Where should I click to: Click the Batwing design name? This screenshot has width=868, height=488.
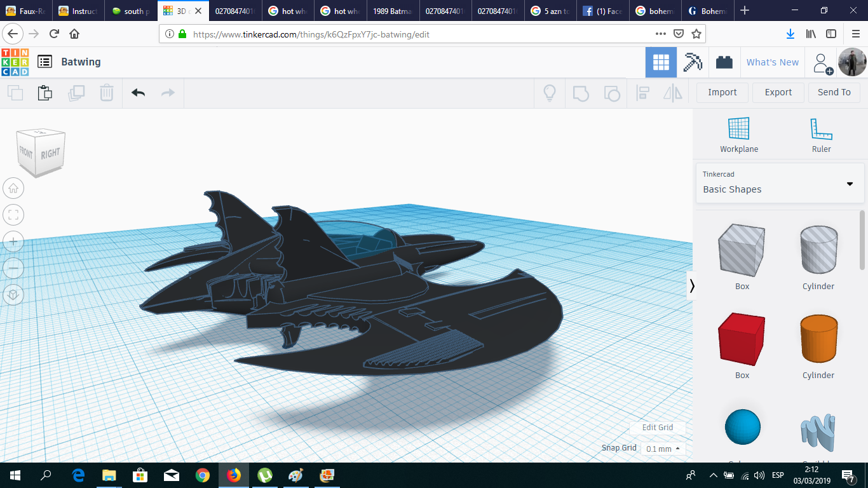[81, 62]
